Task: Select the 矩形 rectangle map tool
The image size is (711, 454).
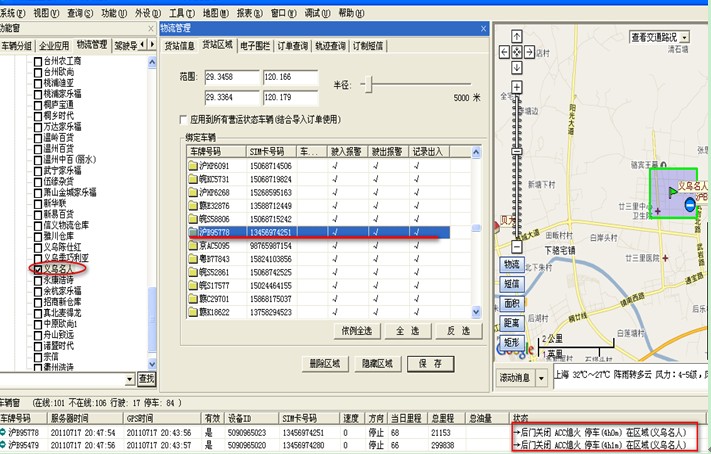Action: click(512, 342)
